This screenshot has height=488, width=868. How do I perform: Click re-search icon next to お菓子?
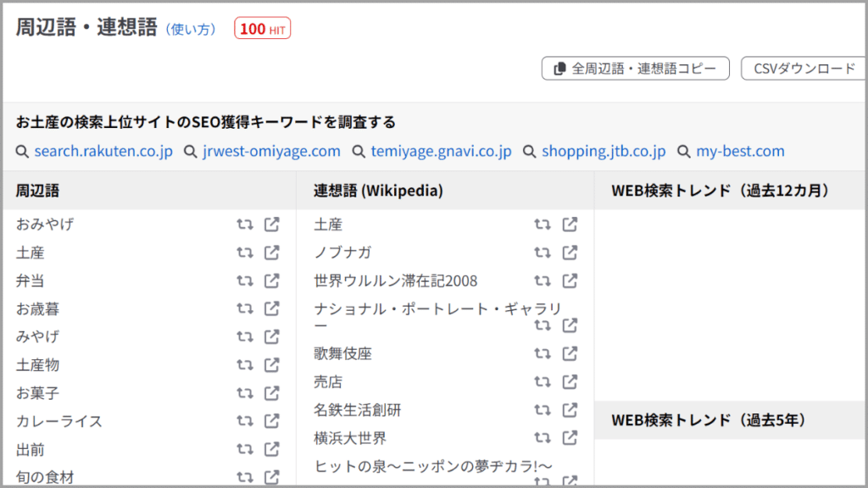point(245,393)
